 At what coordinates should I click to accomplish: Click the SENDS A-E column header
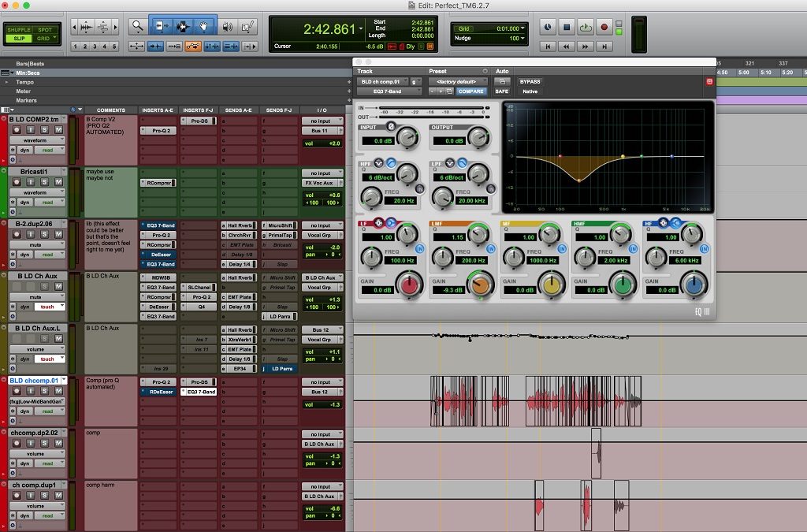(238, 110)
